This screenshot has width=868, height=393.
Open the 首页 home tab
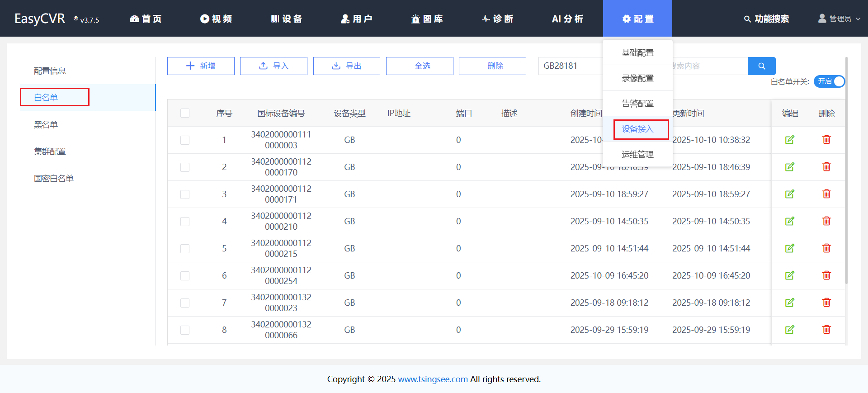click(x=146, y=19)
